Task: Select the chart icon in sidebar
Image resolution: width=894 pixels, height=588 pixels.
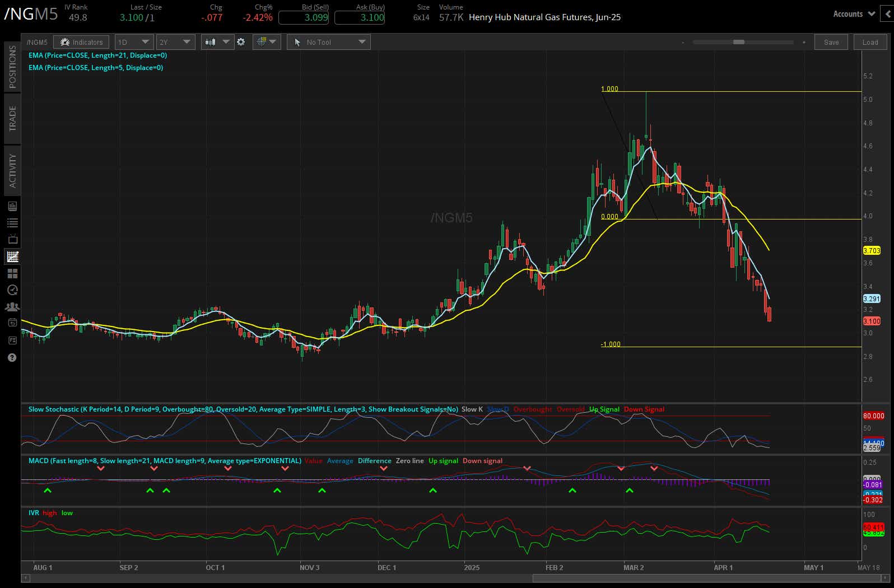Action: 12,256
